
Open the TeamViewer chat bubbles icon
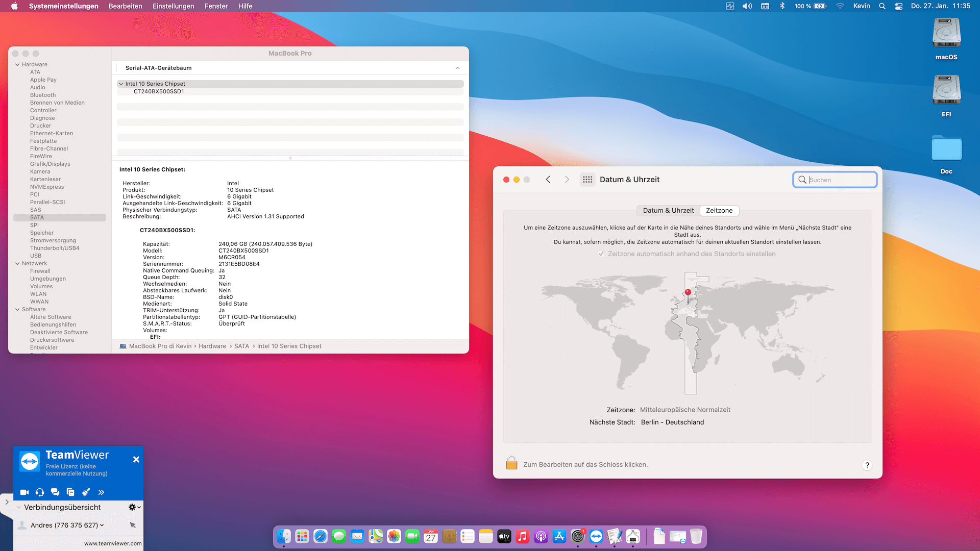click(x=55, y=492)
